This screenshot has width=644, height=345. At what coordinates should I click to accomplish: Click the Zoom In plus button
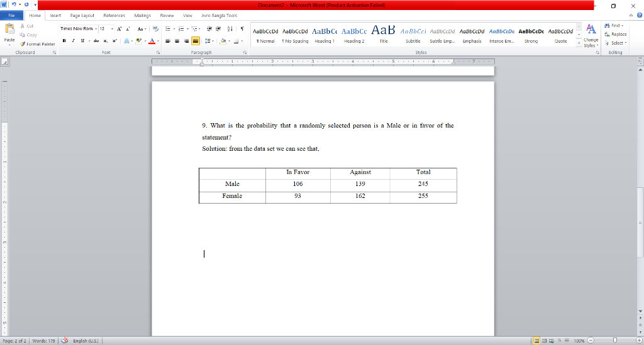(639, 341)
